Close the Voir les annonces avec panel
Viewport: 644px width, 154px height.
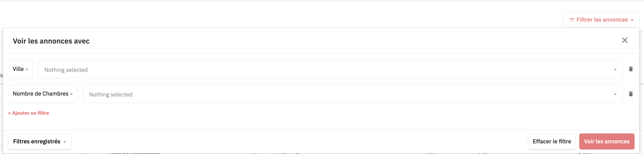click(x=624, y=40)
